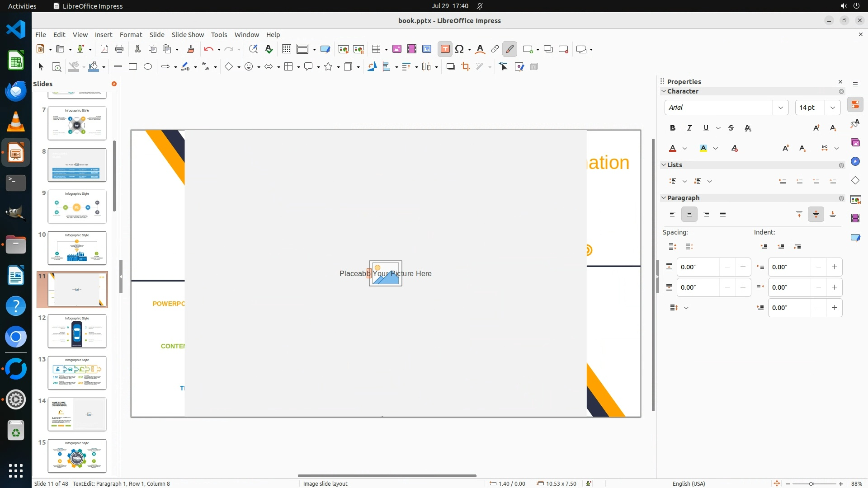Screen dimensions: 868x488
Task: Open the font name dropdown
Action: 780,108
